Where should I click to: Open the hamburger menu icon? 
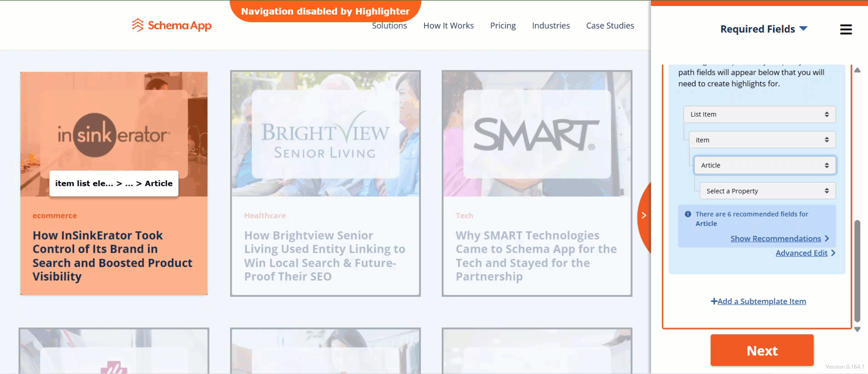846,30
